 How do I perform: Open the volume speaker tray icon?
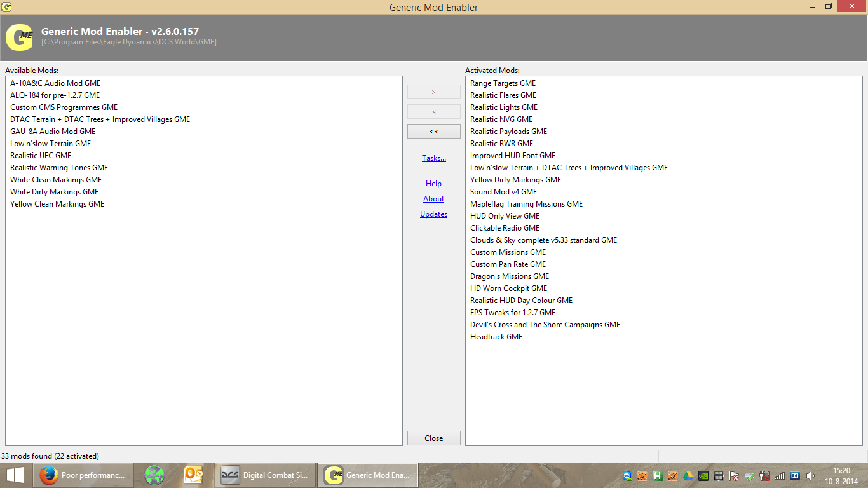(x=810, y=475)
